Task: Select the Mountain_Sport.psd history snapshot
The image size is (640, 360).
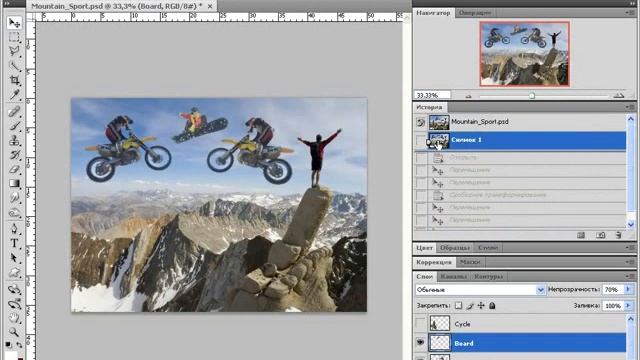Action: tap(527, 122)
